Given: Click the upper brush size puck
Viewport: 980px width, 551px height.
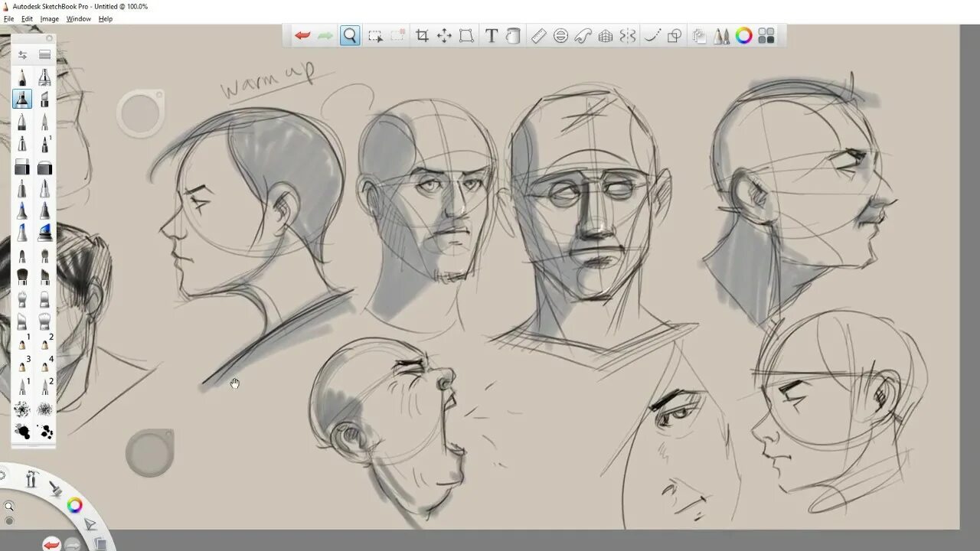Looking at the screenshot, I should click(x=141, y=113).
